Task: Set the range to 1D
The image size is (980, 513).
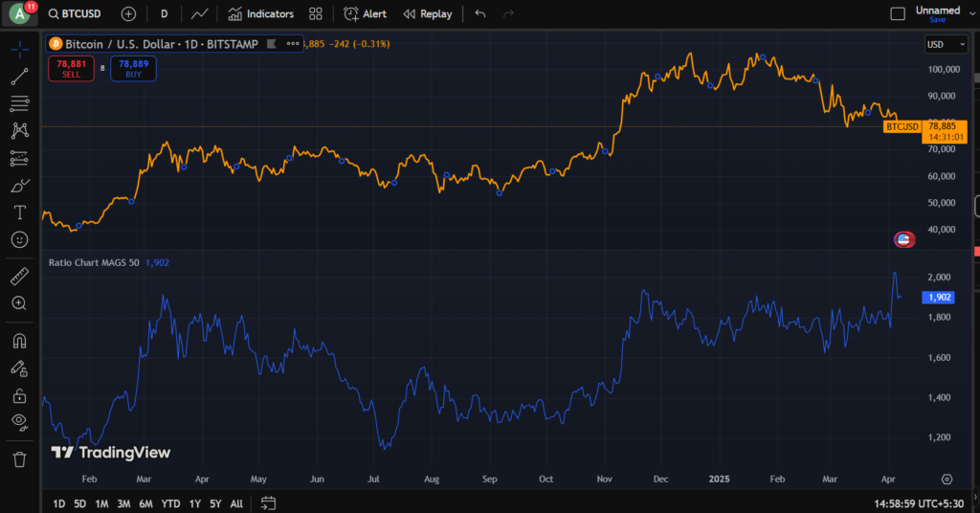Action: pyautogui.click(x=58, y=503)
